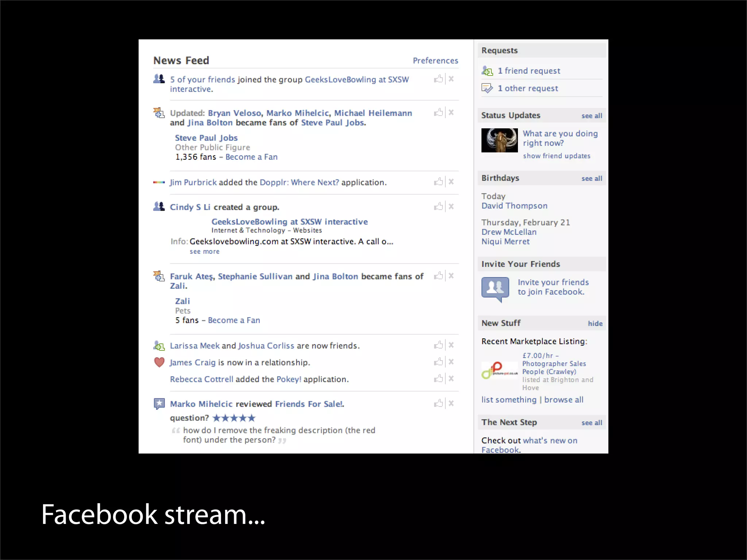The width and height of the screenshot is (747, 560).
Task: Click the five-star rating on Friends For Sale review
Action: pyautogui.click(x=234, y=418)
